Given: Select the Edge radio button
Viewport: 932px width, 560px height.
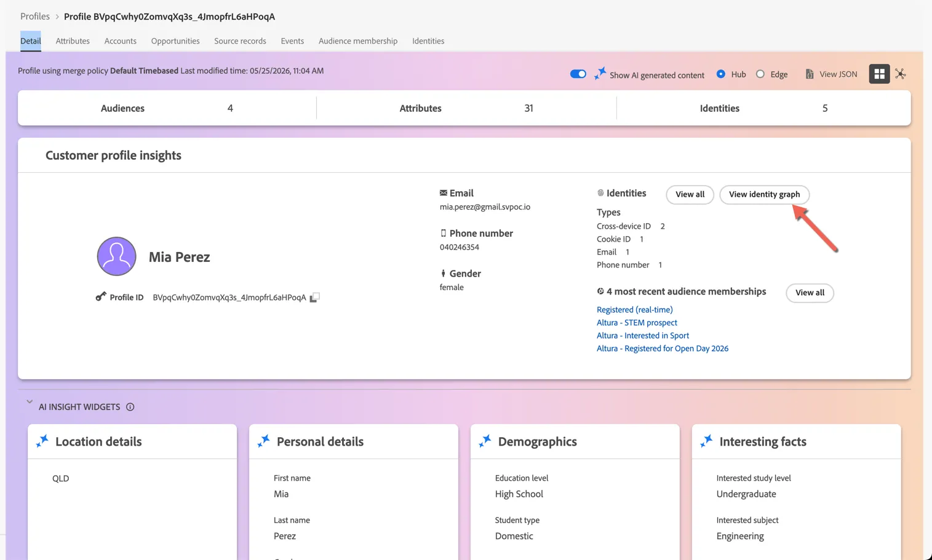Looking at the screenshot, I should 760,74.
